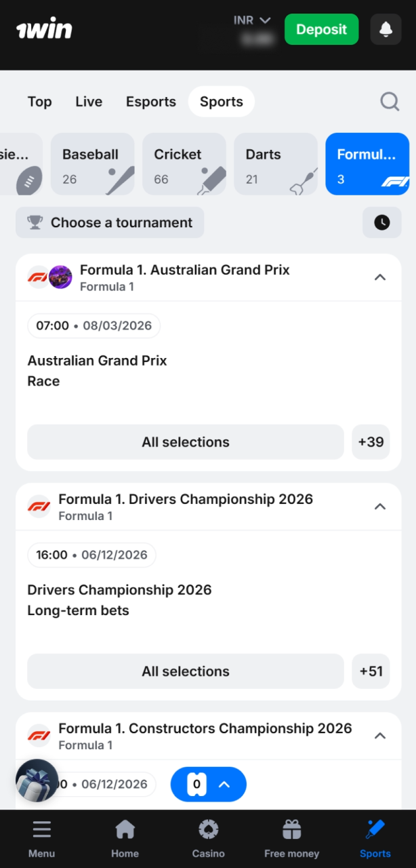
Task: Collapse the Australian Grand Prix card
Action: coord(380,277)
